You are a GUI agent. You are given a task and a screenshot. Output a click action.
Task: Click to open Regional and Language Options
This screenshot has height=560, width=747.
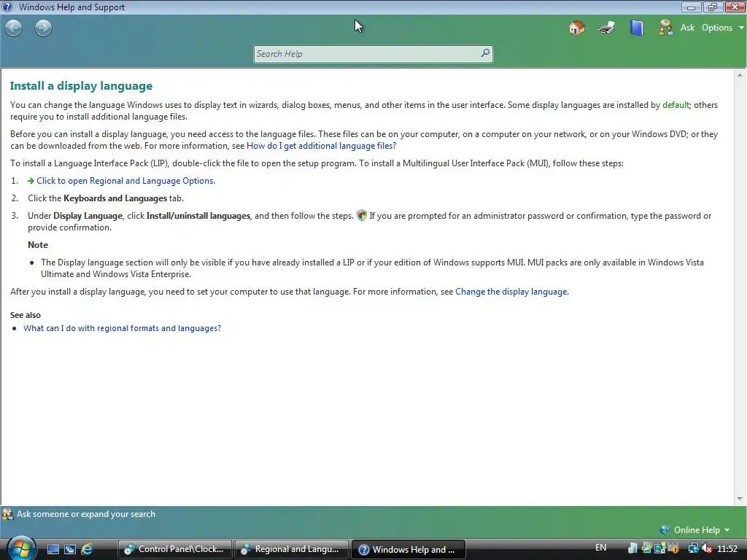point(125,181)
